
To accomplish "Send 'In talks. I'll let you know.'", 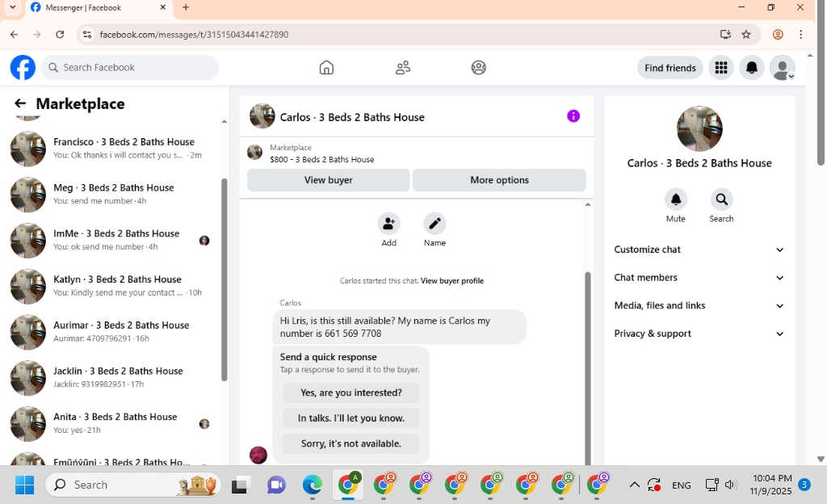I will 351,418.
